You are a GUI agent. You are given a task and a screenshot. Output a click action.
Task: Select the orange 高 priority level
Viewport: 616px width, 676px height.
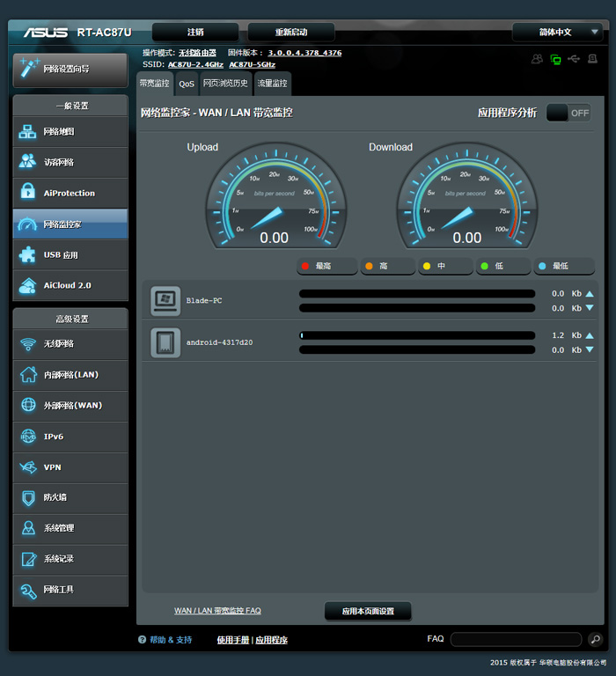tap(387, 266)
